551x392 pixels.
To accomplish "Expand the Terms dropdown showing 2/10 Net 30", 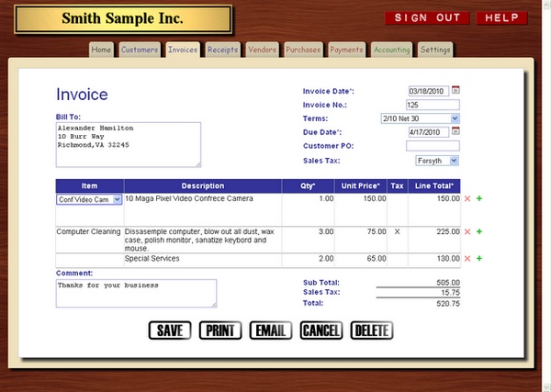I will pyautogui.click(x=421, y=118).
